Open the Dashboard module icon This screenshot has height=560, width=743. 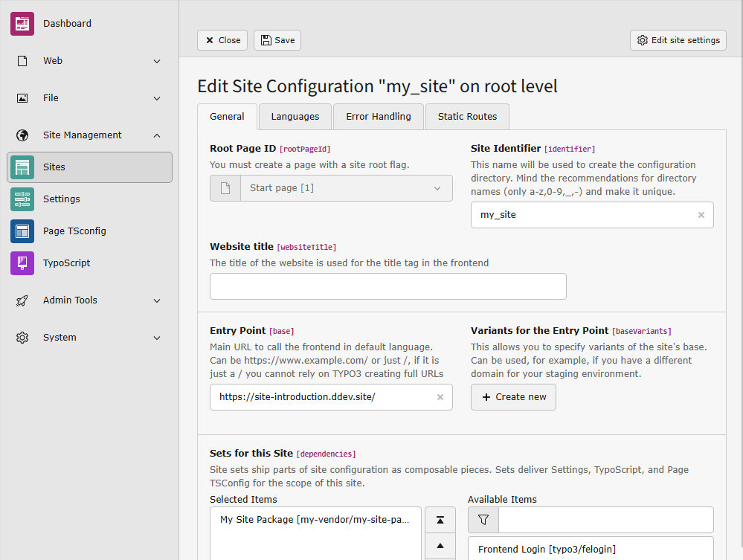tap(22, 24)
